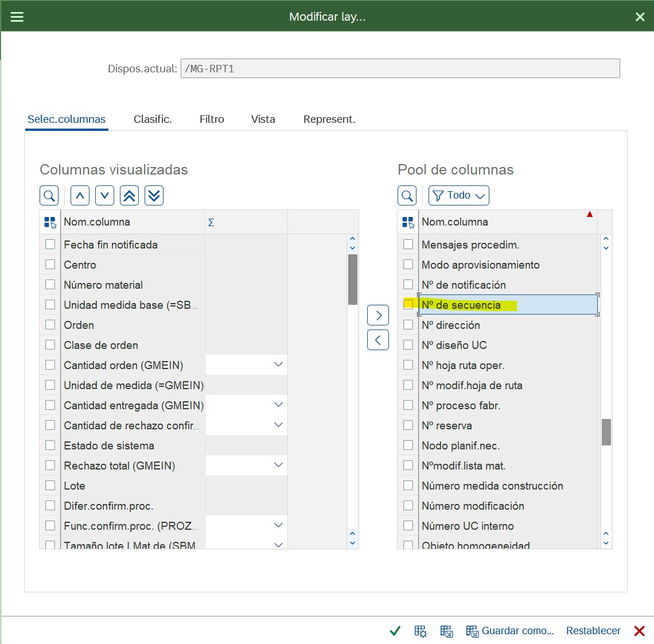Open aggregation dropdown for Rechazo total (GMEIN)
This screenshot has height=644, width=654.
pos(278,465)
